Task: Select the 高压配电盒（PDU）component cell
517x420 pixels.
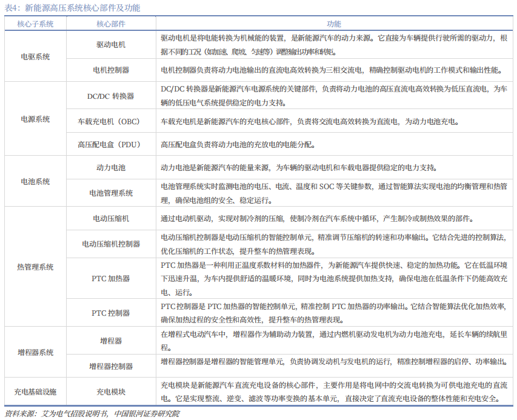Action: click(111, 145)
